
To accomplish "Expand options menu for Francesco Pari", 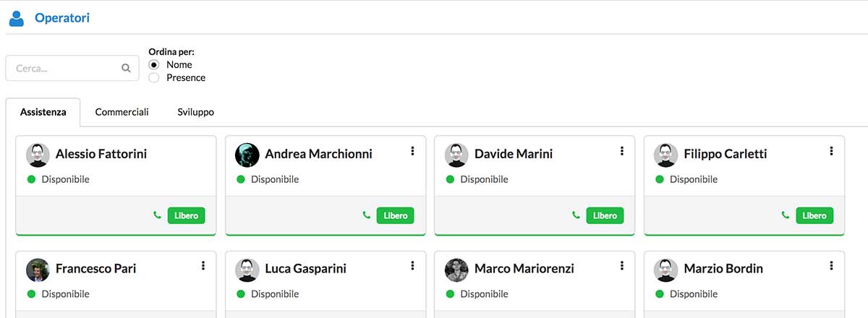I will pyautogui.click(x=203, y=266).
